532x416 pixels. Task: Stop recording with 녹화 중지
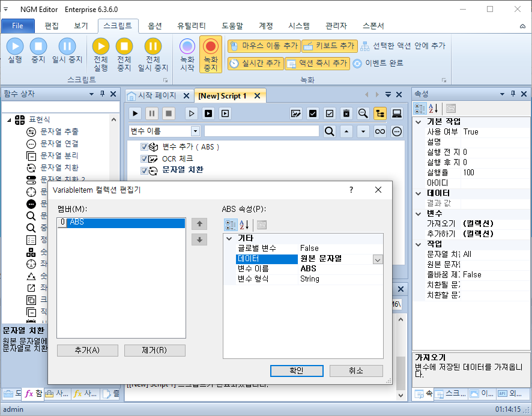211,55
